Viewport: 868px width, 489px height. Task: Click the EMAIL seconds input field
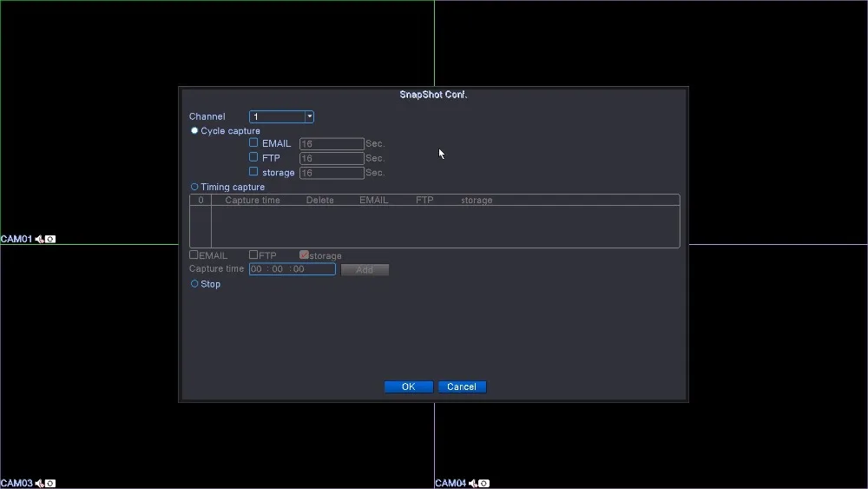click(332, 144)
